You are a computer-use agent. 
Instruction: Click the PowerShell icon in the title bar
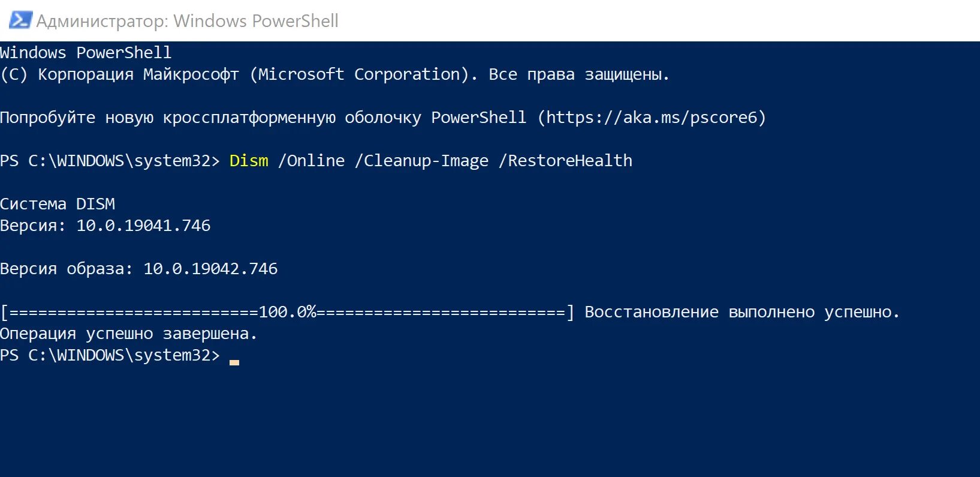point(20,20)
